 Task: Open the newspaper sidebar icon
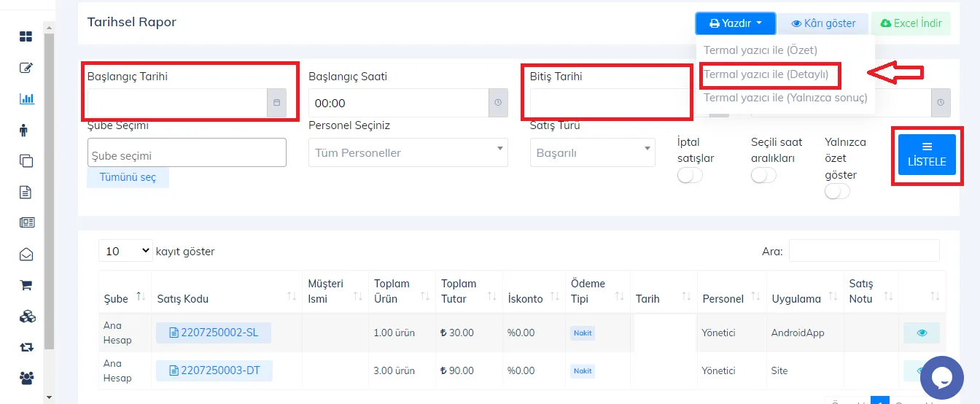tap(27, 223)
